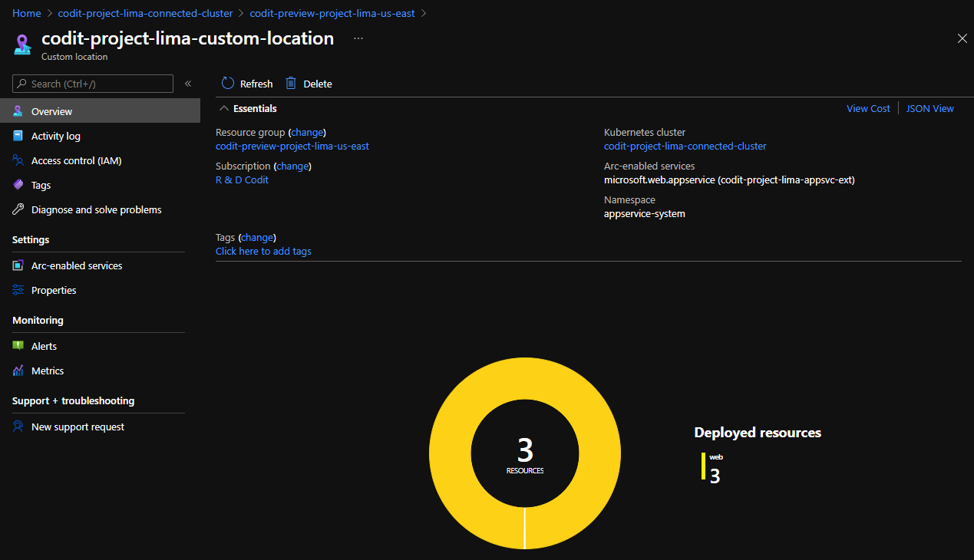Viewport: 974px width, 560px height.
Task: Click the Search (Ctrl+/) input field
Action: pos(92,84)
